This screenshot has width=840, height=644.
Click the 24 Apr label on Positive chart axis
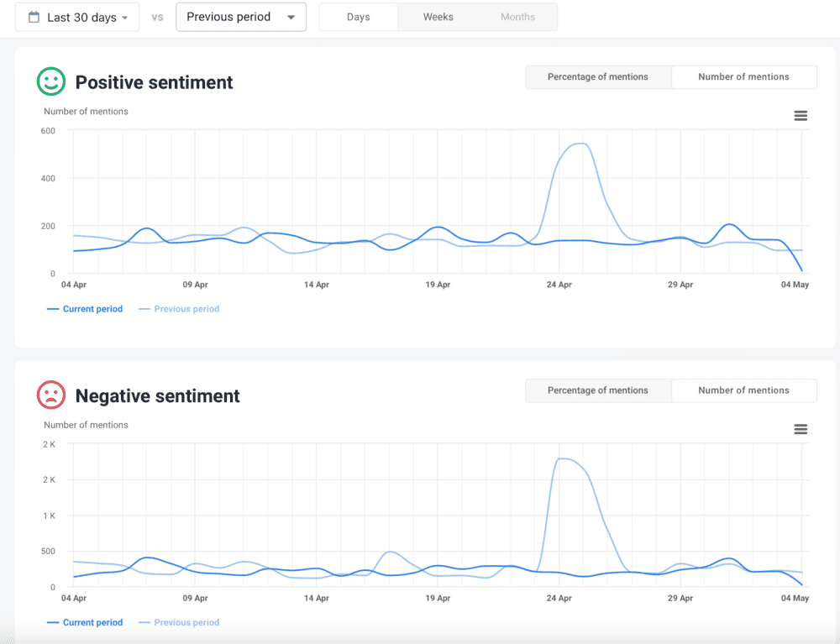tap(559, 285)
